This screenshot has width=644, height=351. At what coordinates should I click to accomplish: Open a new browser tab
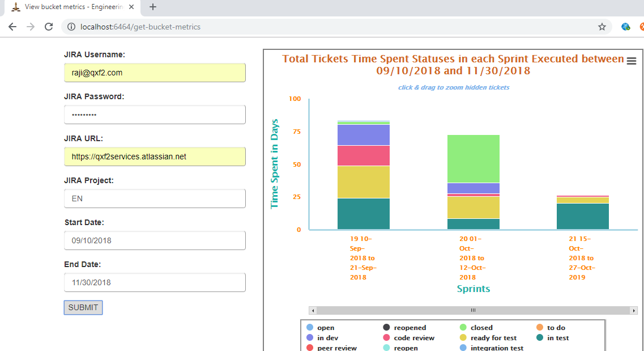[x=153, y=7]
